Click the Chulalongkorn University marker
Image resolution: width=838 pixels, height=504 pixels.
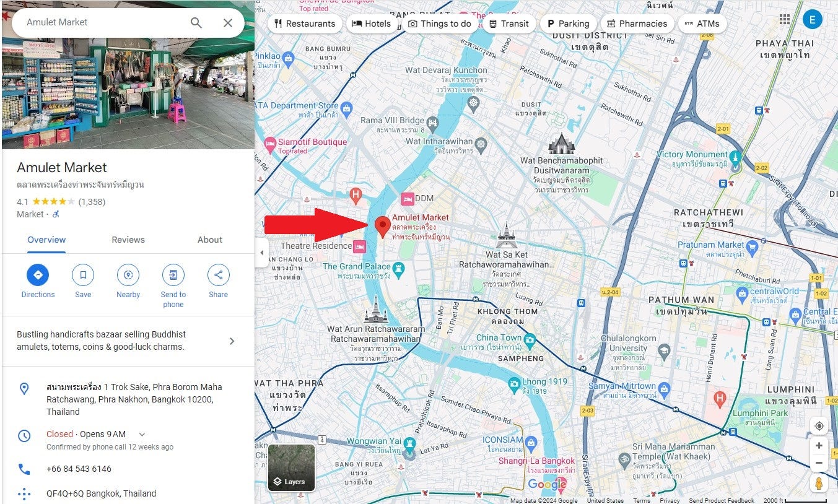tap(664, 351)
